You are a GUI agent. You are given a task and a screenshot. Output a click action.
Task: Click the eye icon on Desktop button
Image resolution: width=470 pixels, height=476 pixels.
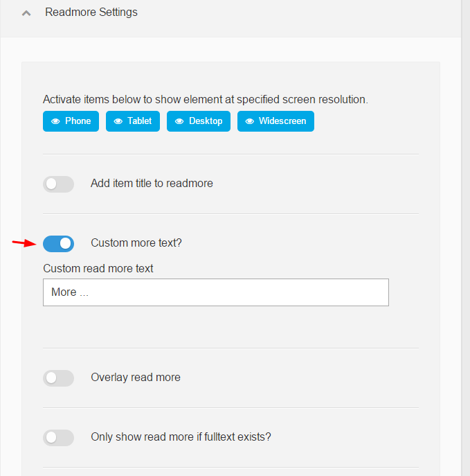[179, 121]
